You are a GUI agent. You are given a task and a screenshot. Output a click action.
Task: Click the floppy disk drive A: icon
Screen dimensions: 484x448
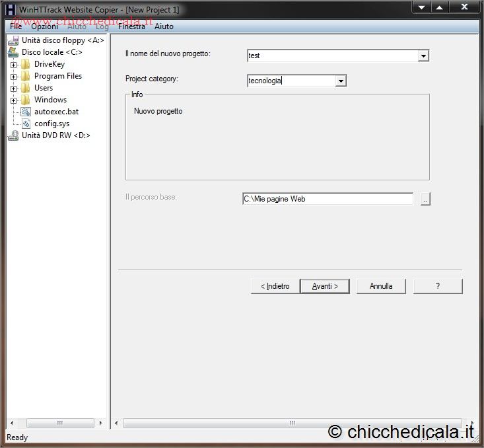click(x=13, y=40)
